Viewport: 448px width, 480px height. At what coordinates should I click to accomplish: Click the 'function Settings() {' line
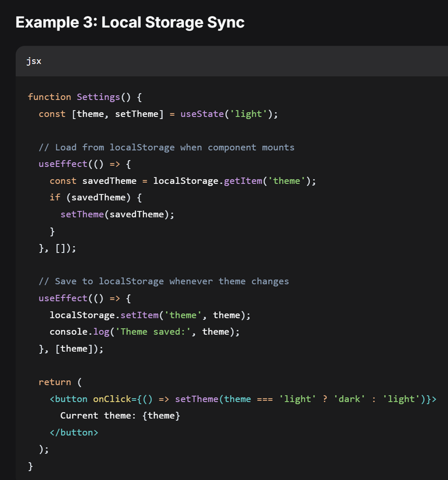point(85,97)
